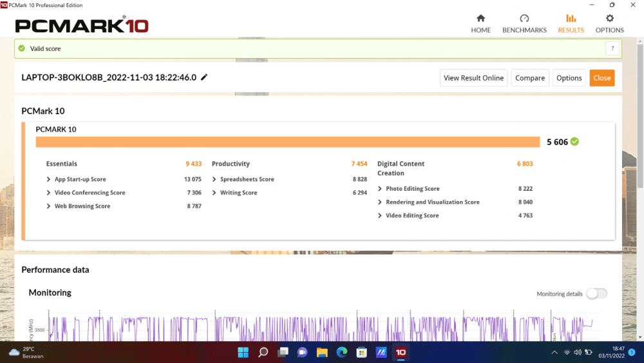Viewport: 644px width, 363px height.
Task: Expand Photo Editing Score row
Action: click(x=380, y=189)
